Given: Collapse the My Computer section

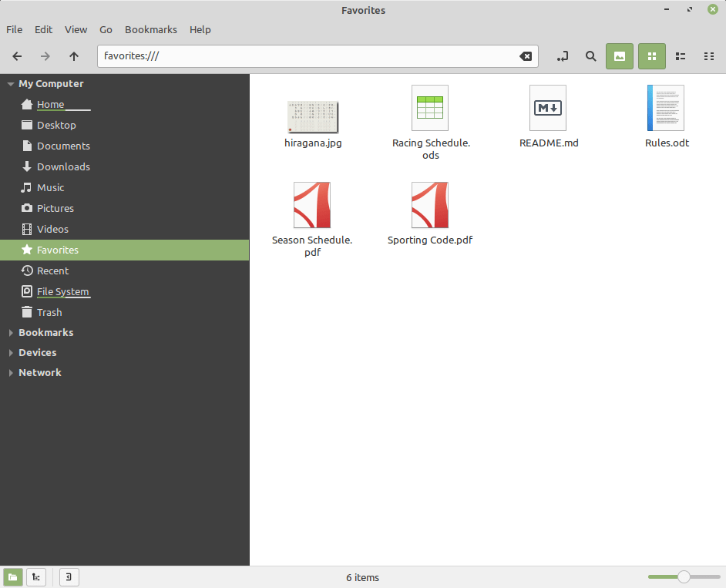Looking at the screenshot, I should point(11,84).
